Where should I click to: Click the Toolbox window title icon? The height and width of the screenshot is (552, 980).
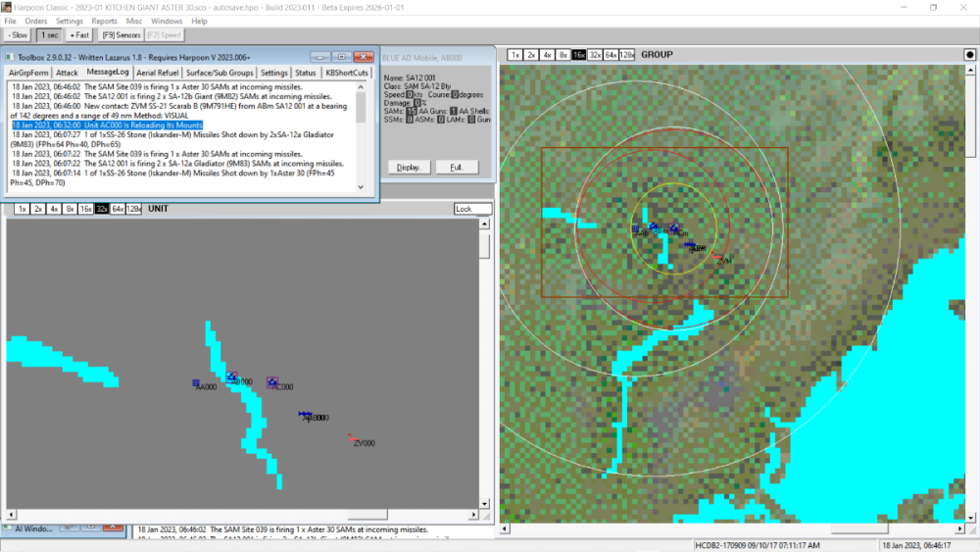point(10,57)
